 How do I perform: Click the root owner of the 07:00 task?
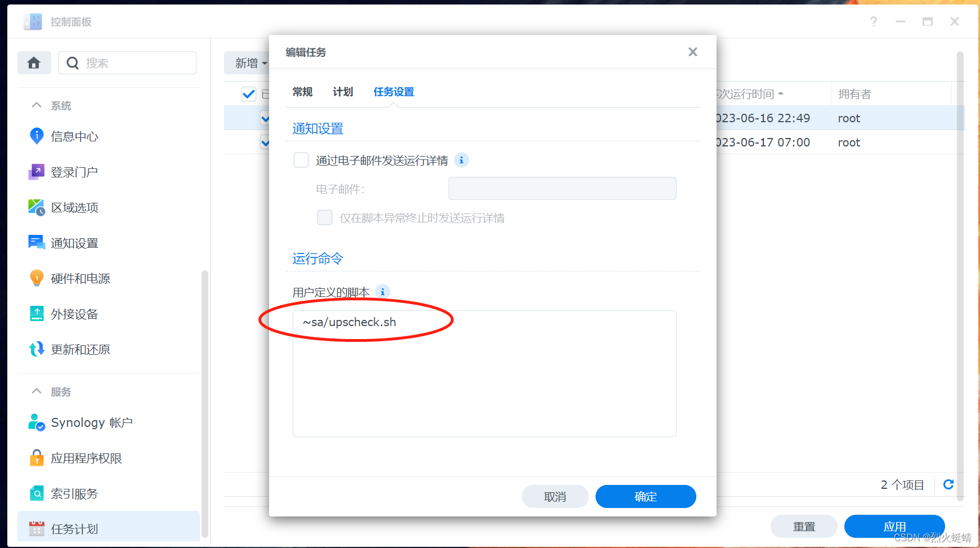[x=849, y=142]
